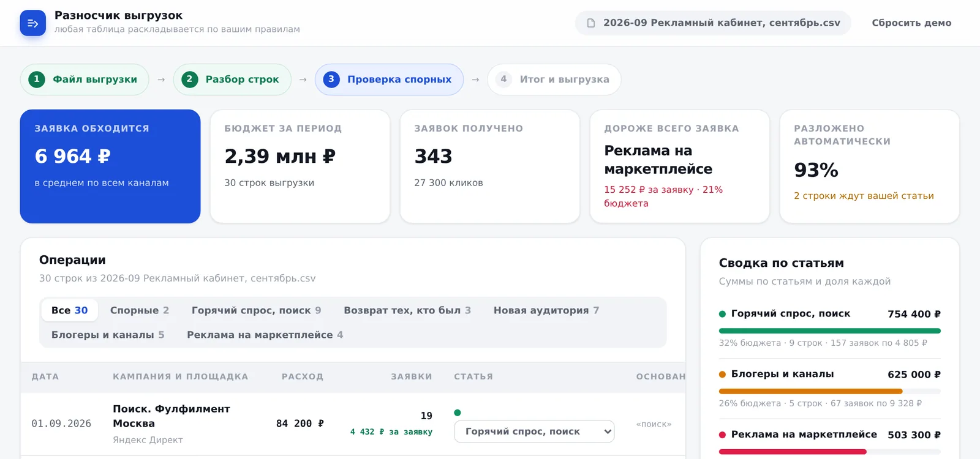Click the «Заявки» column header
Viewport: 980px width, 459px height.
click(x=412, y=376)
